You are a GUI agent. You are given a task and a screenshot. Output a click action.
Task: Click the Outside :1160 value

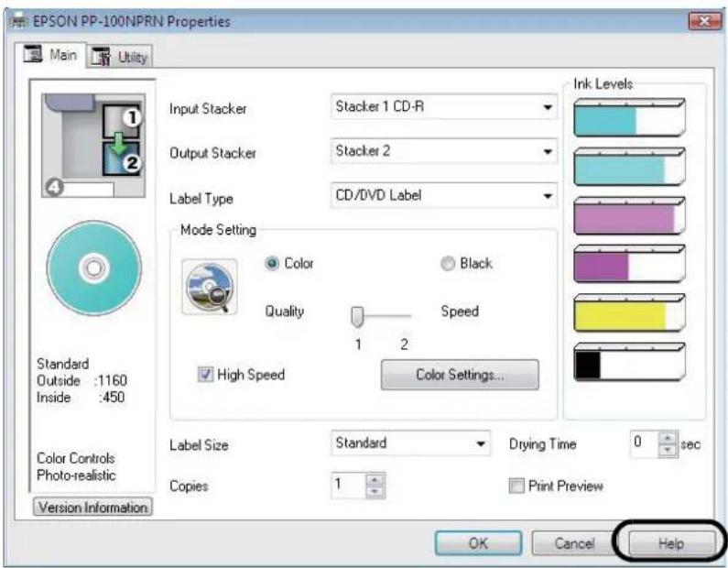tap(81, 380)
